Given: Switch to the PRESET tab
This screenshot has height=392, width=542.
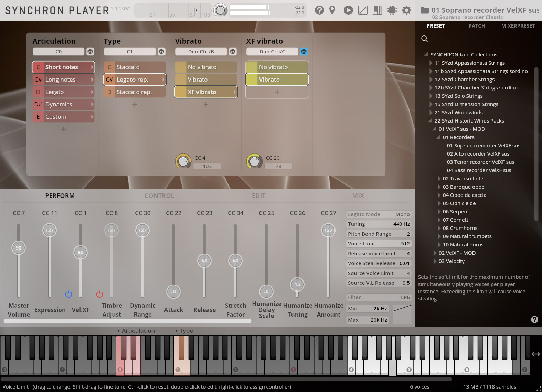Looking at the screenshot, I should pos(435,26).
